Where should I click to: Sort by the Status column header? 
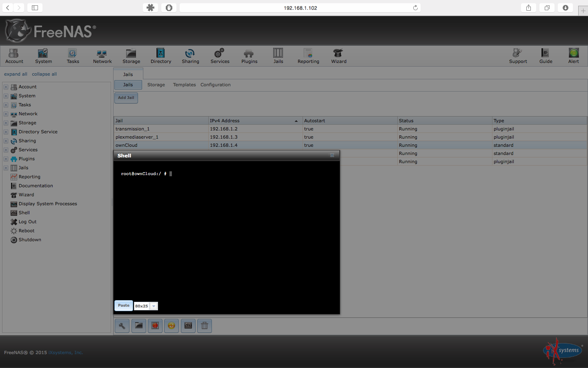[445, 121]
